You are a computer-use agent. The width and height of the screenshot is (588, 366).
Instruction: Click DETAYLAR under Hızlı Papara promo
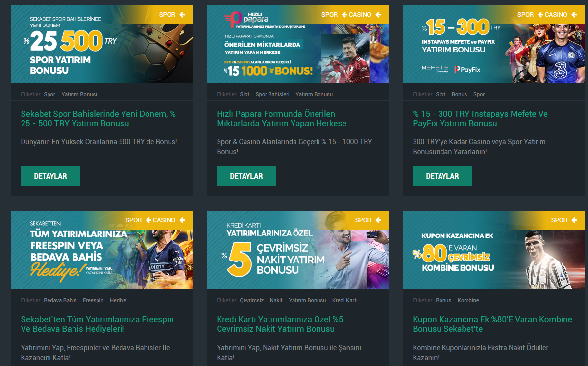coord(246,176)
